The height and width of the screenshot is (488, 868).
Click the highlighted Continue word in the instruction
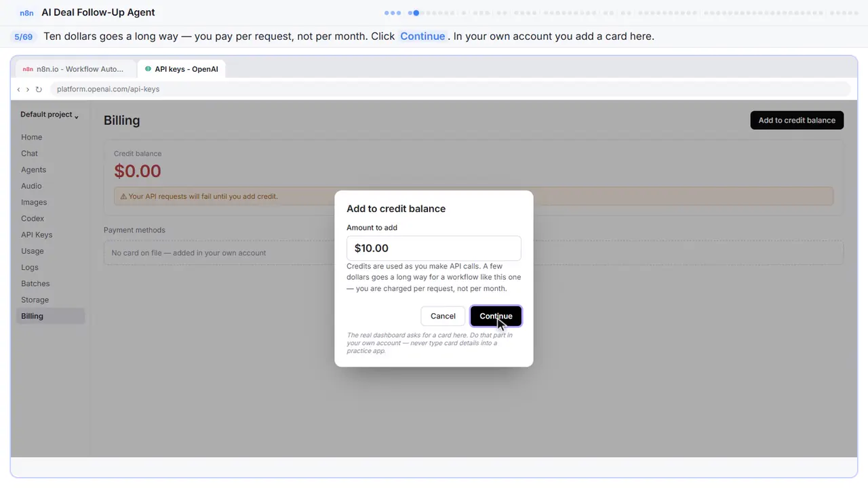[x=422, y=37]
